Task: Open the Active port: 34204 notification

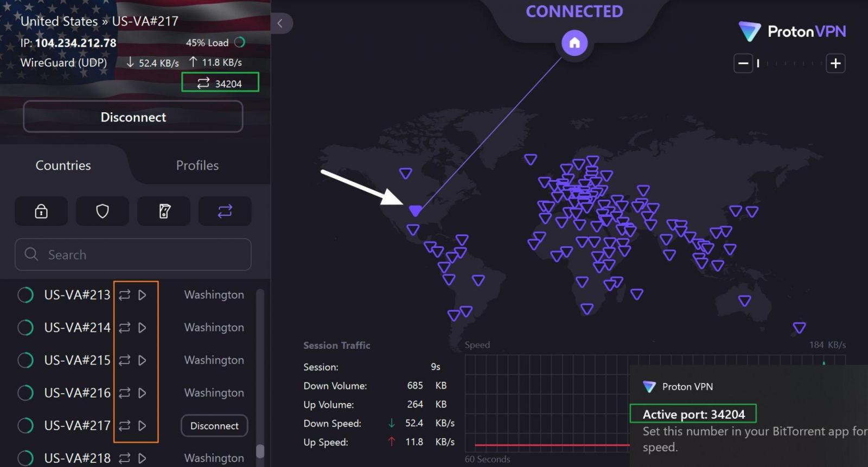Action: coord(693,414)
